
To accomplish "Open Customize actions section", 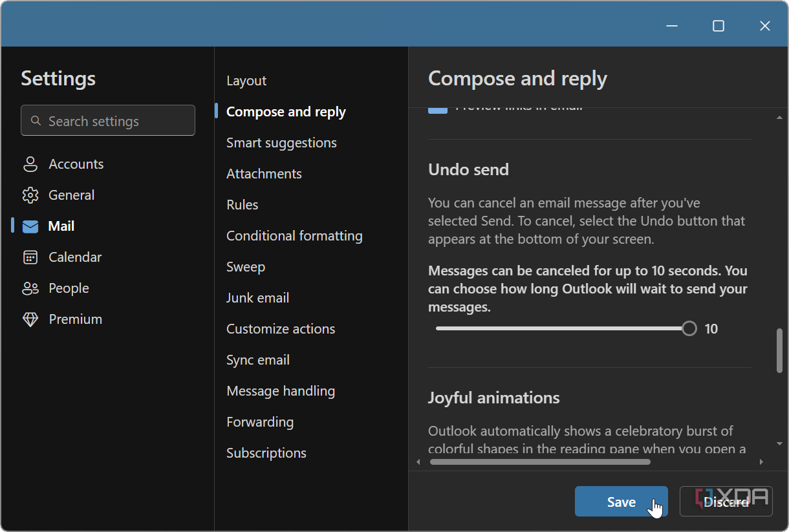I will 281,329.
